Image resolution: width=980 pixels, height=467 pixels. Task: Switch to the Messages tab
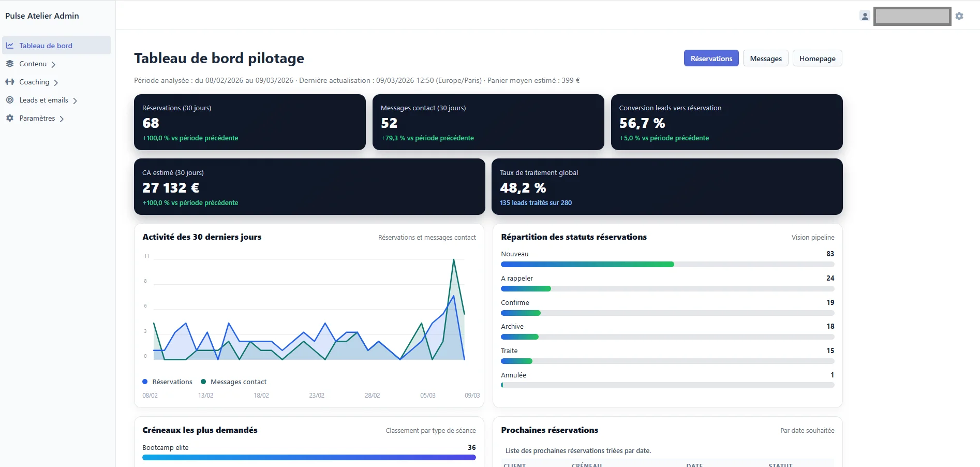point(765,58)
